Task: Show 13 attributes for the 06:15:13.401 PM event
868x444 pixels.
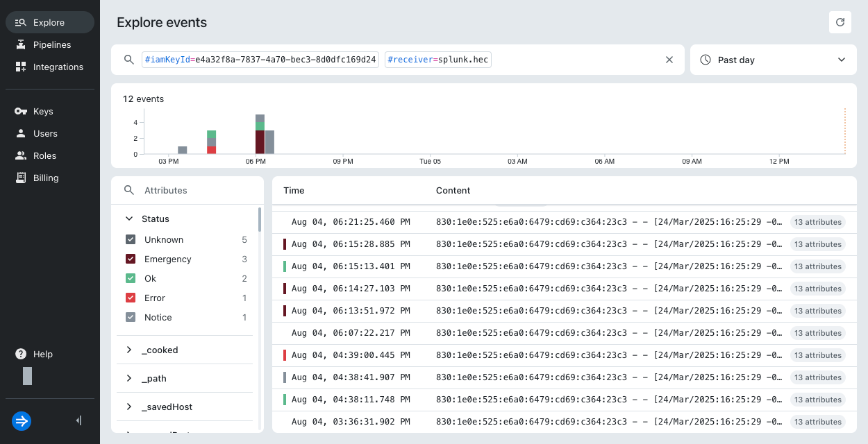Action: (817, 266)
